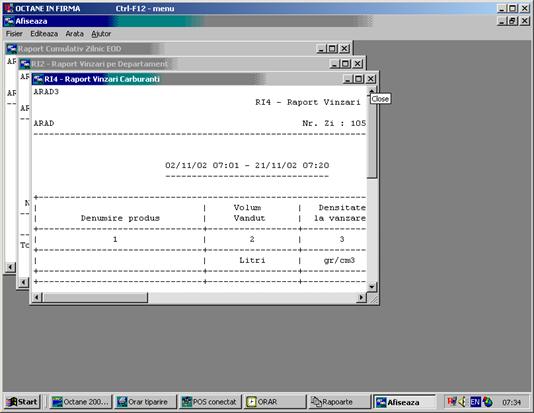Click the Nr. Zi : 105 text
The width and height of the screenshot is (534, 413).
click(x=334, y=123)
